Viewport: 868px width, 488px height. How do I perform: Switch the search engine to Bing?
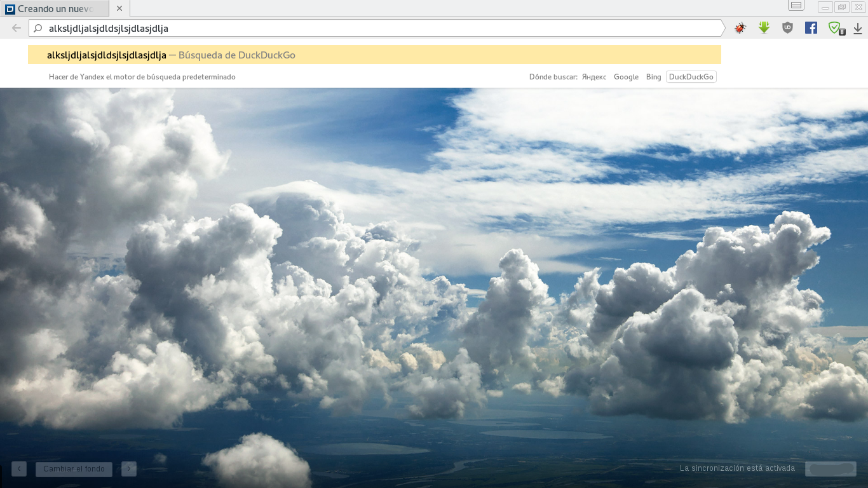(x=653, y=77)
